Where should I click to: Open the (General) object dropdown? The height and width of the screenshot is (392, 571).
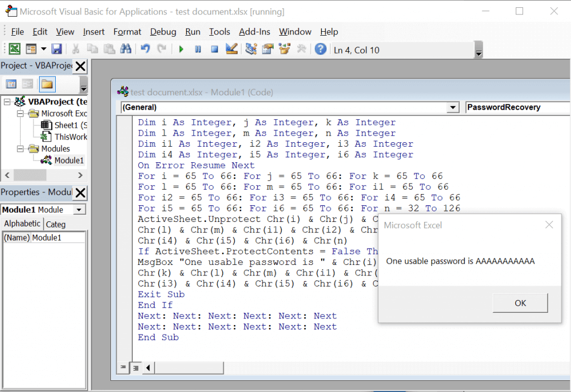point(453,107)
